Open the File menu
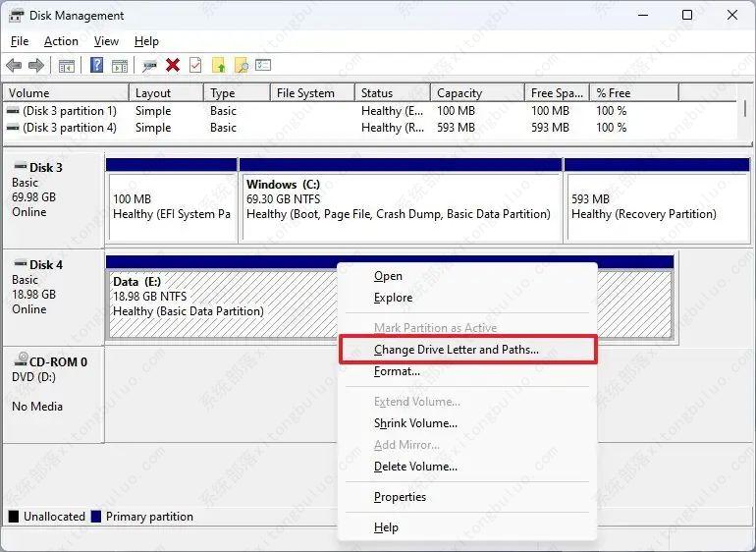Screen dimensions: 756x552 (x=20, y=41)
